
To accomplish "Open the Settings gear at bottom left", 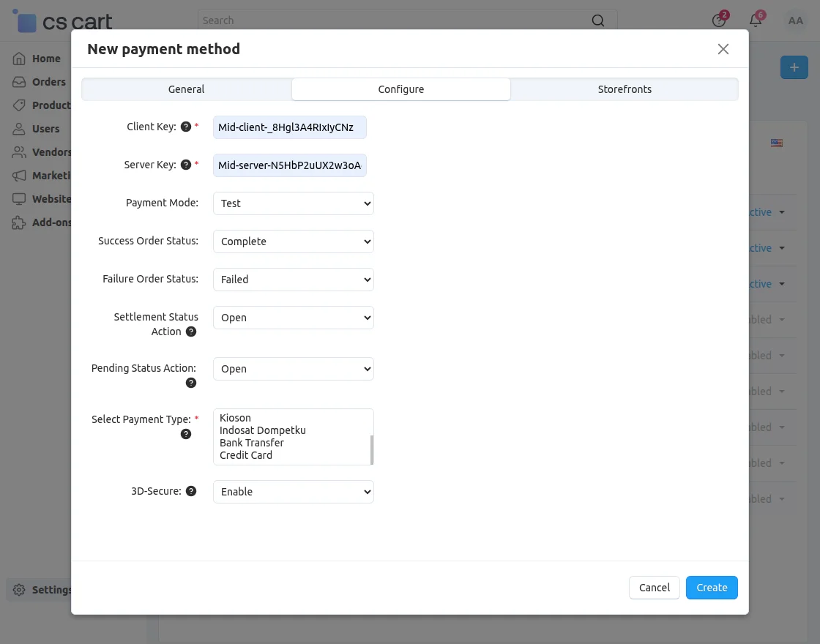I will [x=18, y=590].
